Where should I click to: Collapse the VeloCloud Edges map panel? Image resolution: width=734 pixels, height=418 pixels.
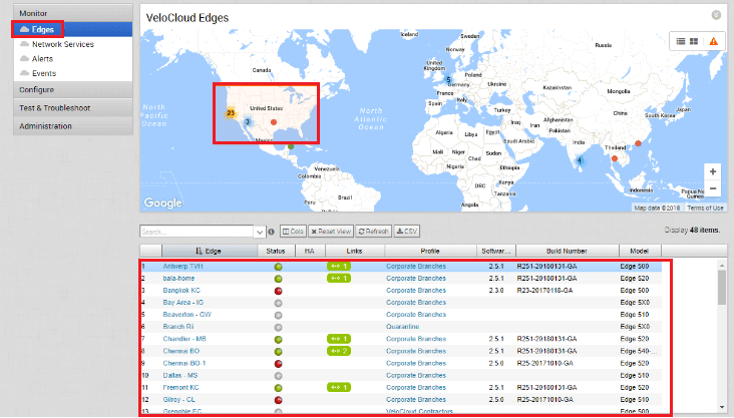pyautogui.click(x=716, y=15)
